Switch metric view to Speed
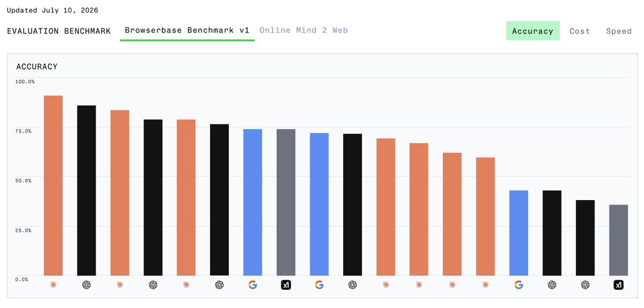 619,31
